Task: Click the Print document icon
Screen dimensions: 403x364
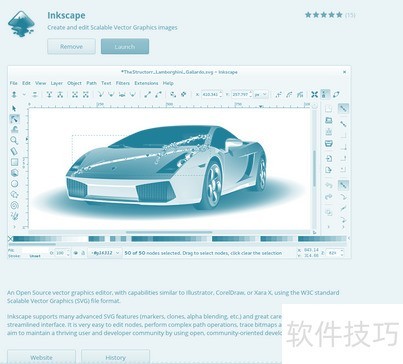Action: coord(329,144)
